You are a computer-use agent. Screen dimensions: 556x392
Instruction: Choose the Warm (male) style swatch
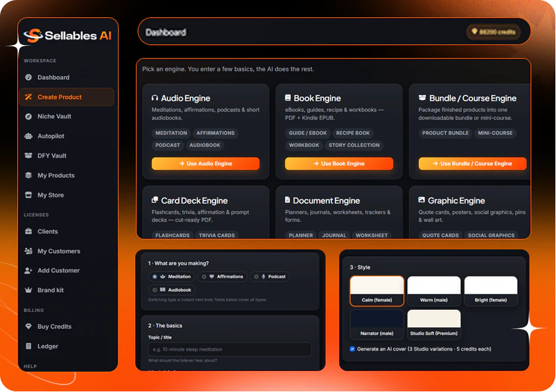click(434, 291)
